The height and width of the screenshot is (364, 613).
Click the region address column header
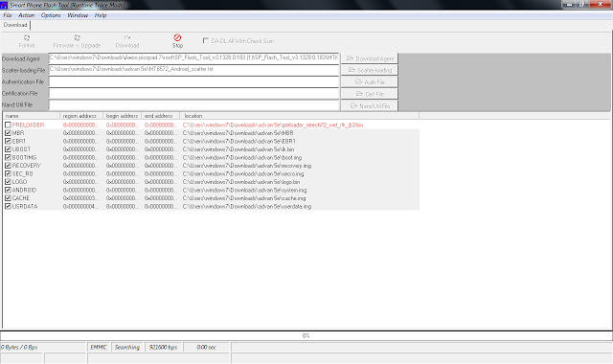[x=81, y=116]
